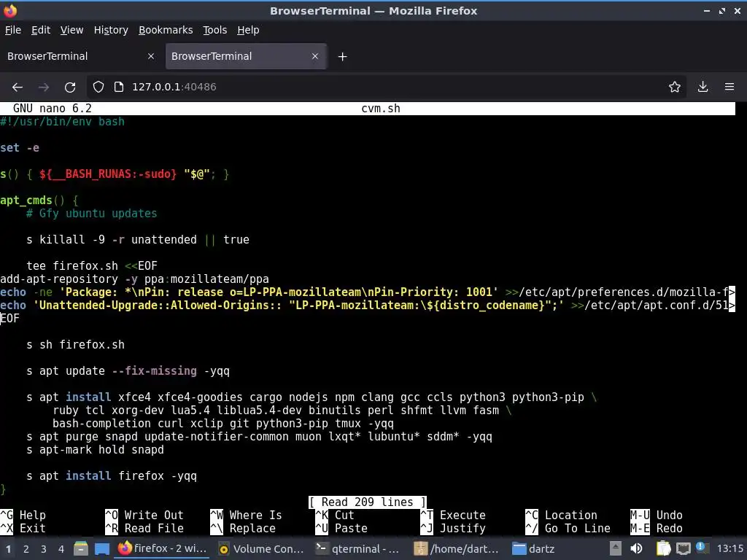The width and height of the screenshot is (747, 560).
Task: Open the History menu
Action: point(111,30)
